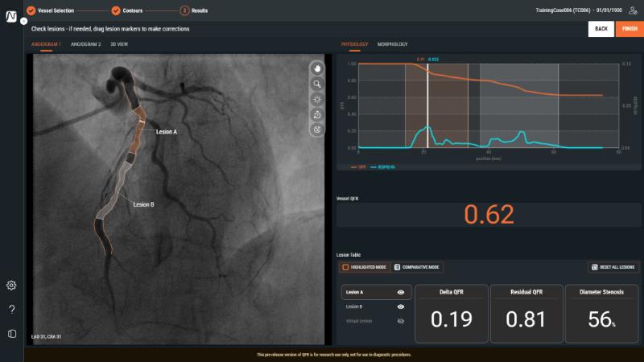Open settings gear in left sidebar

(x=11, y=286)
